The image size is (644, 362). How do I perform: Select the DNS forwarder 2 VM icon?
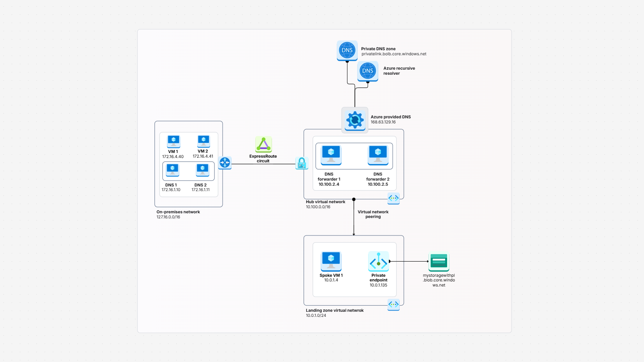point(378,155)
